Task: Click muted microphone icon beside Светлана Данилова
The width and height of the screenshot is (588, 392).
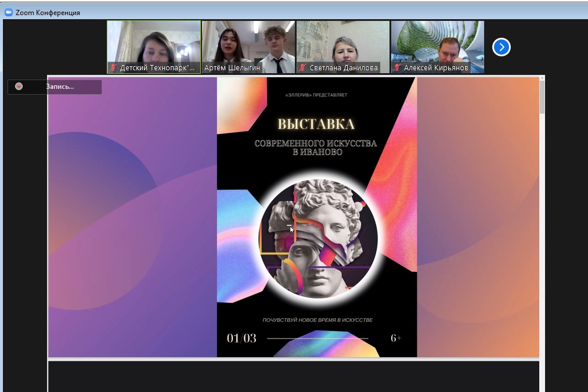Action: tap(302, 68)
